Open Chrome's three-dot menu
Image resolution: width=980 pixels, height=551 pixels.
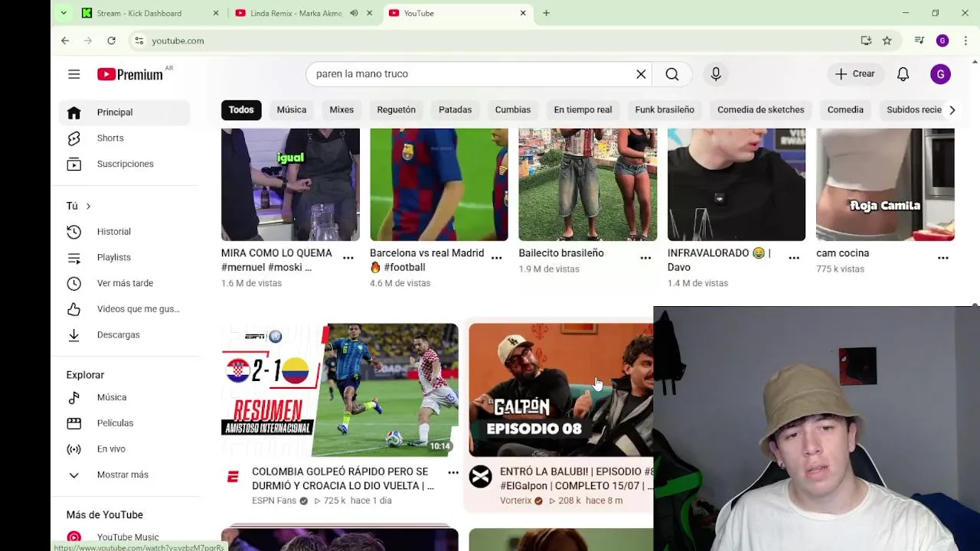(965, 41)
